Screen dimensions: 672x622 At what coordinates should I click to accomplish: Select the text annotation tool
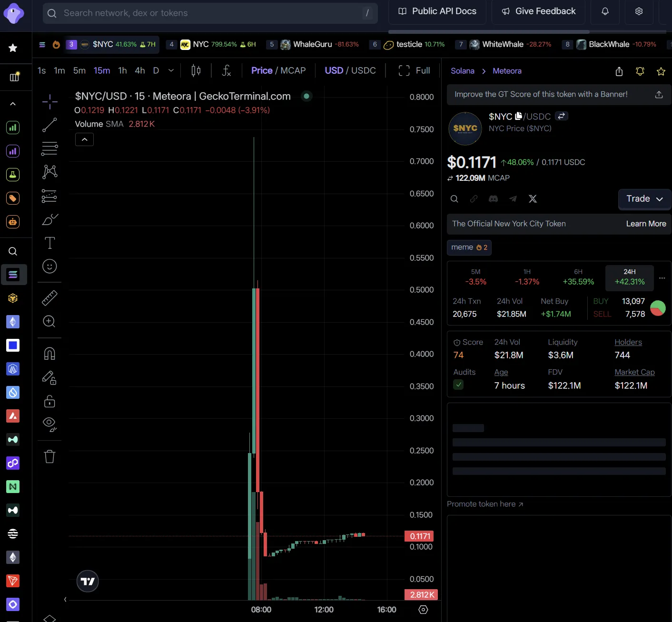[x=49, y=243]
